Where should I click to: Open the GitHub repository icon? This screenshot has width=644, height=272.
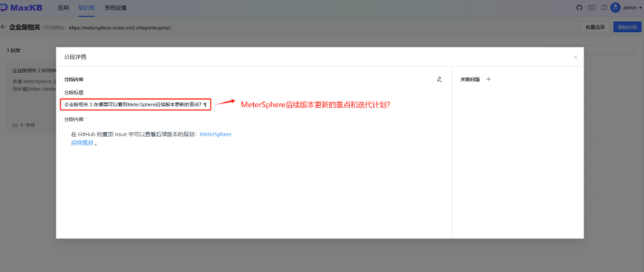pyautogui.click(x=579, y=7)
